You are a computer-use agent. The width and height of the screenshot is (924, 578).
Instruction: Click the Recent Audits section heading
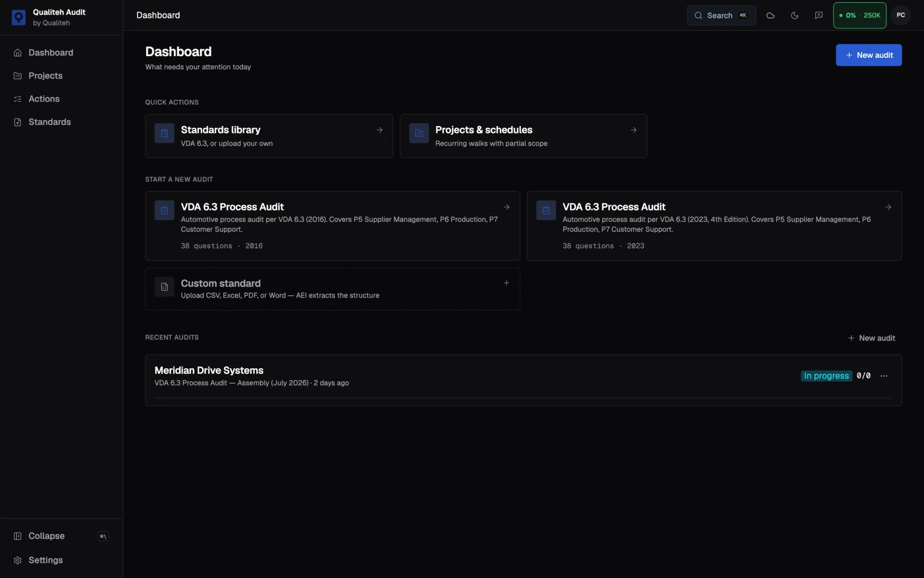pyautogui.click(x=172, y=338)
